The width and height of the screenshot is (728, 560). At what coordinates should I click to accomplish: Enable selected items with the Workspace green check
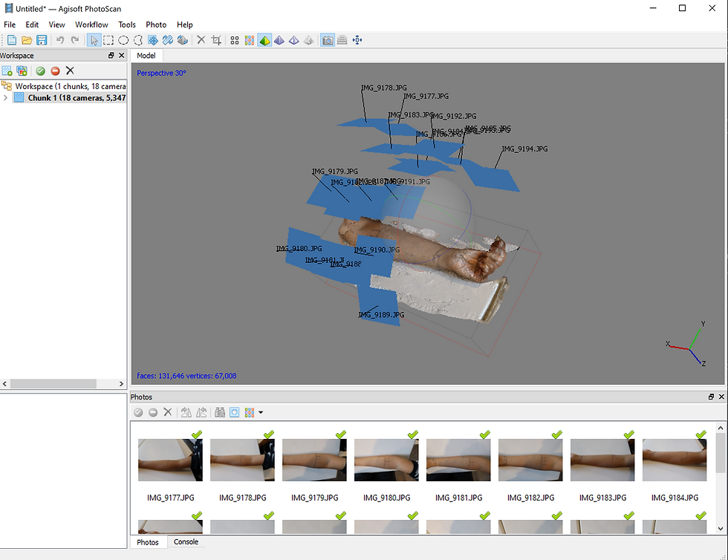tap(40, 71)
